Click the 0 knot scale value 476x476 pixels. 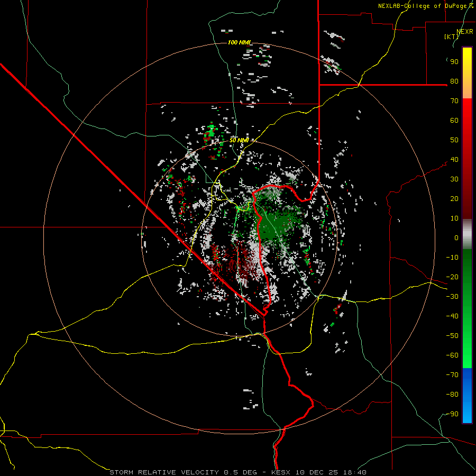click(x=456, y=238)
